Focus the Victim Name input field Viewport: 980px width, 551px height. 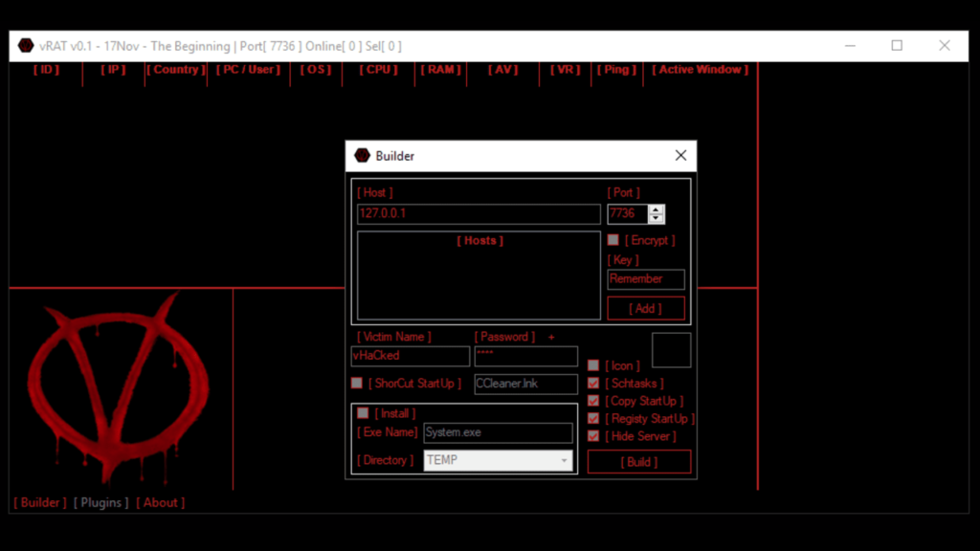[x=410, y=356]
